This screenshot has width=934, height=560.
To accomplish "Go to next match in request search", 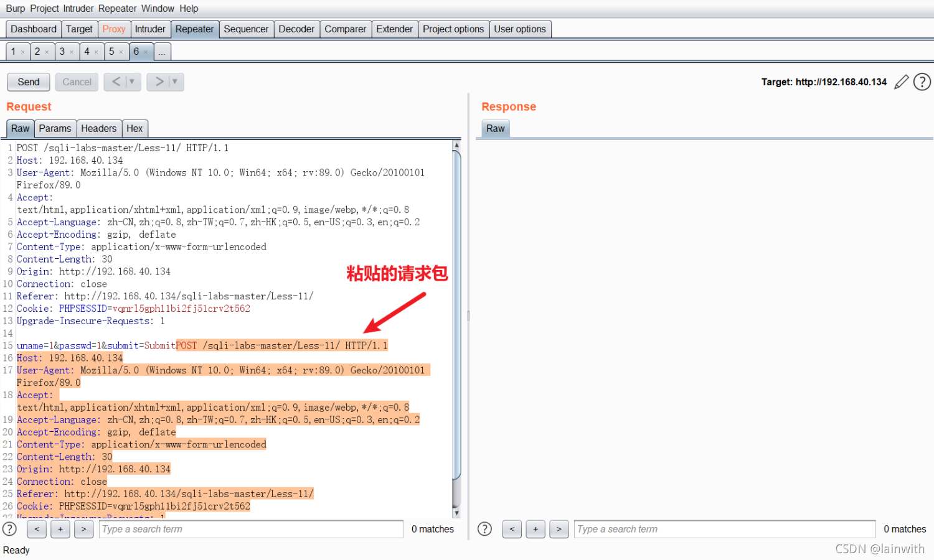I will tap(83, 529).
